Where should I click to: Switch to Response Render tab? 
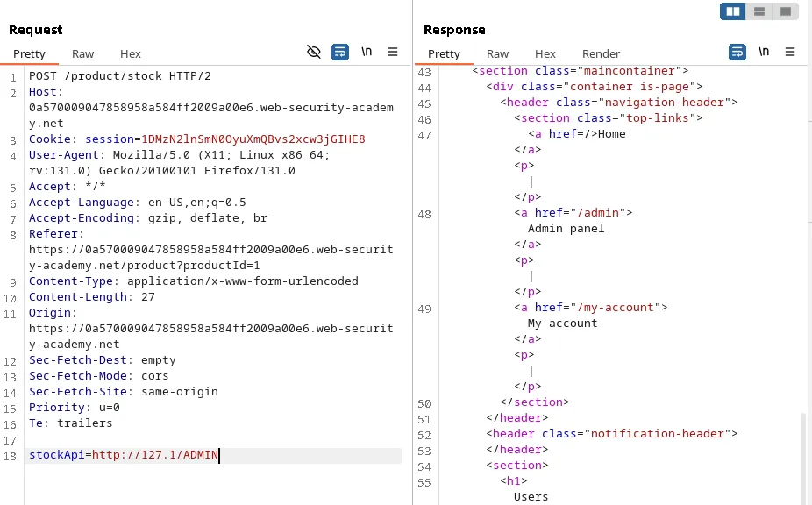point(601,53)
